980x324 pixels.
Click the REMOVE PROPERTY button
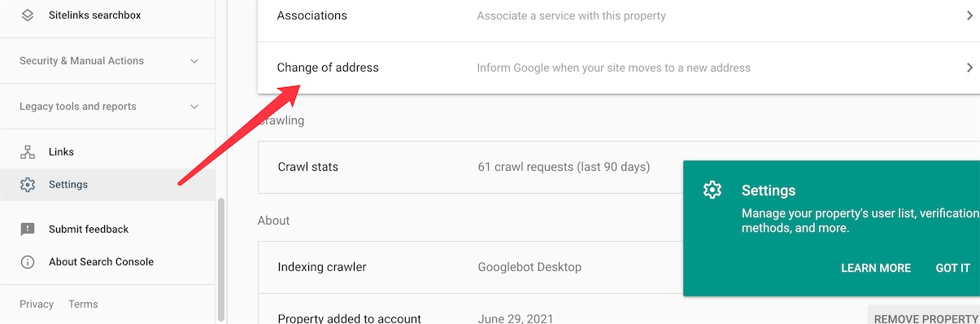(x=925, y=317)
